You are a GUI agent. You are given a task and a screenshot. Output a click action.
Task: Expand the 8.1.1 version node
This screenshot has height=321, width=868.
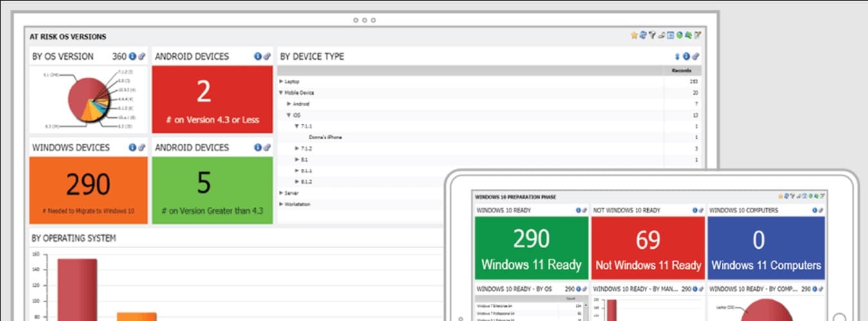point(297,171)
